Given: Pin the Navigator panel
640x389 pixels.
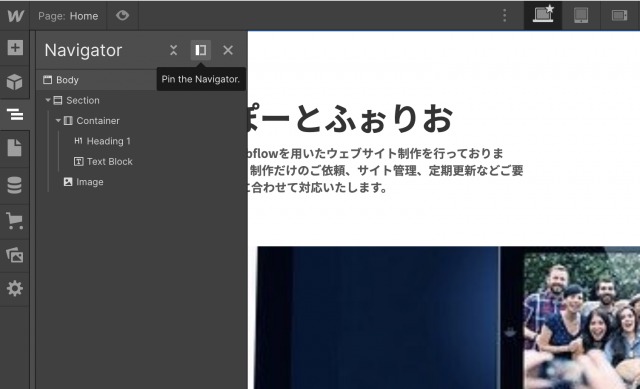Looking at the screenshot, I should tap(200, 50).
